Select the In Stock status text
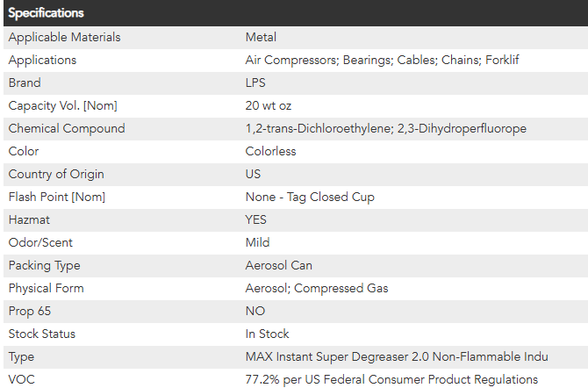 [267, 334]
